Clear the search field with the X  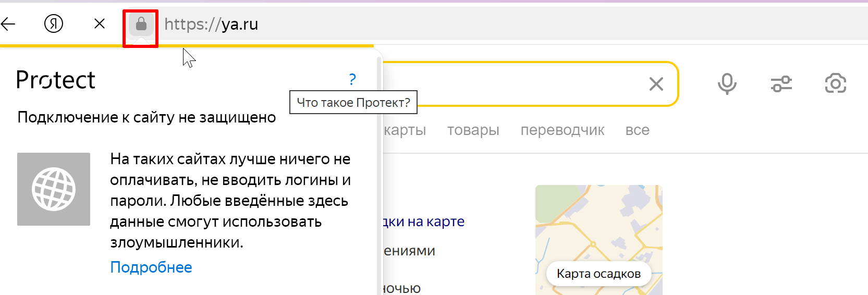point(656,84)
